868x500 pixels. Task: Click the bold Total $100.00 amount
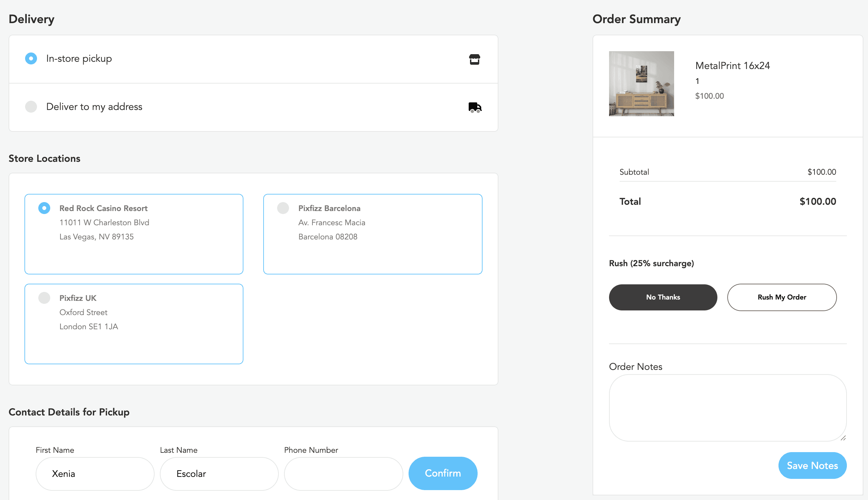pos(817,201)
